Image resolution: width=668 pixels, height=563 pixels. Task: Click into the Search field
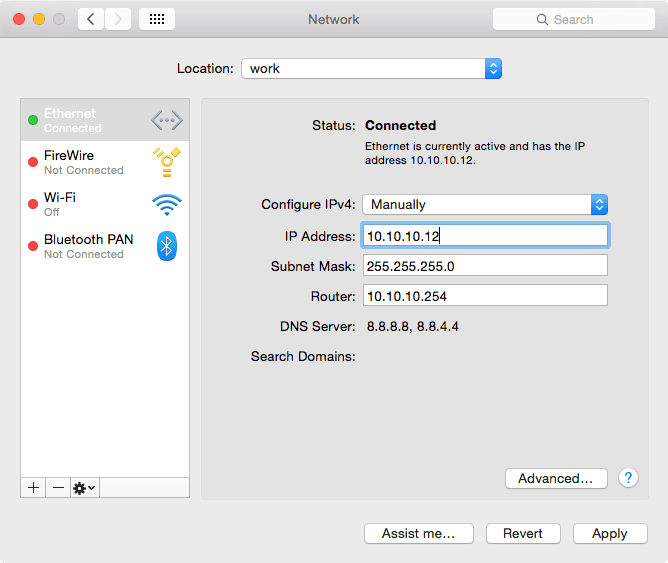pos(573,19)
